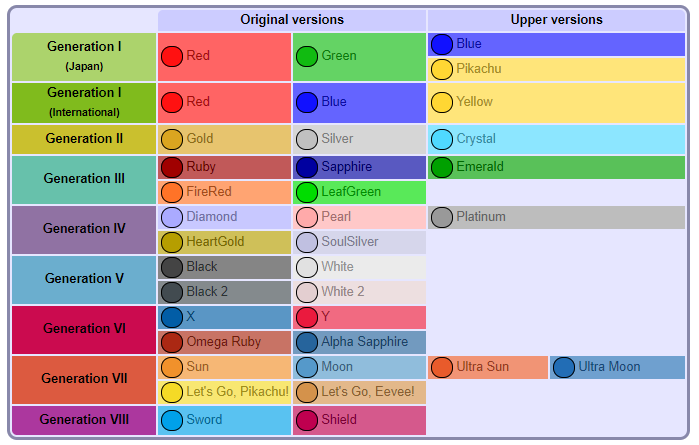The width and height of the screenshot is (699, 445).
Task: Click the blue circle icon beside Sword
Action: point(172,420)
